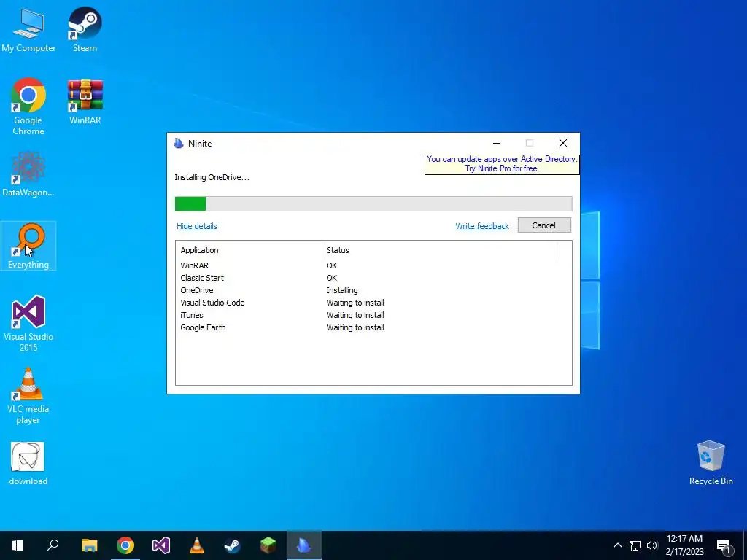This screenshot has width=747, height=560.
Task: Open the notification action center
Action: coord(724,546)
